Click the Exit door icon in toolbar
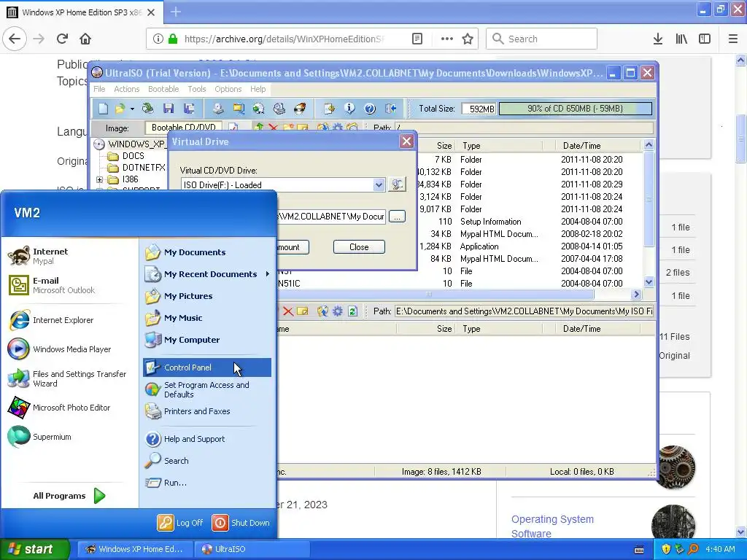747x560 pixels. 391,109
